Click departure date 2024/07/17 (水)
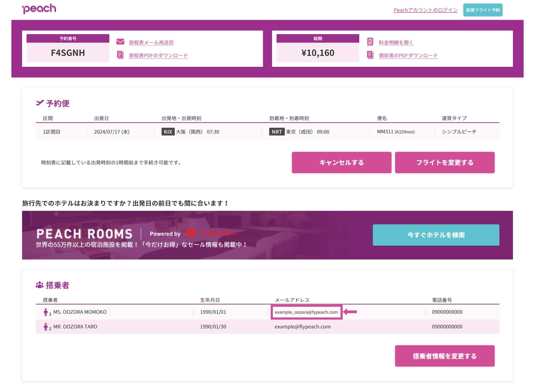This screenshot has width=535, height=392. coord(112,132)
